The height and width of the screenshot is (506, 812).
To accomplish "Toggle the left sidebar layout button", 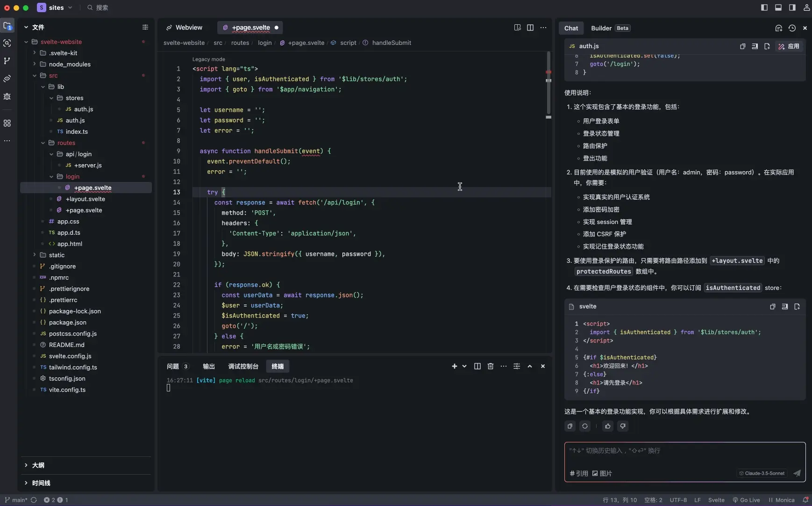I will point(764,7).
